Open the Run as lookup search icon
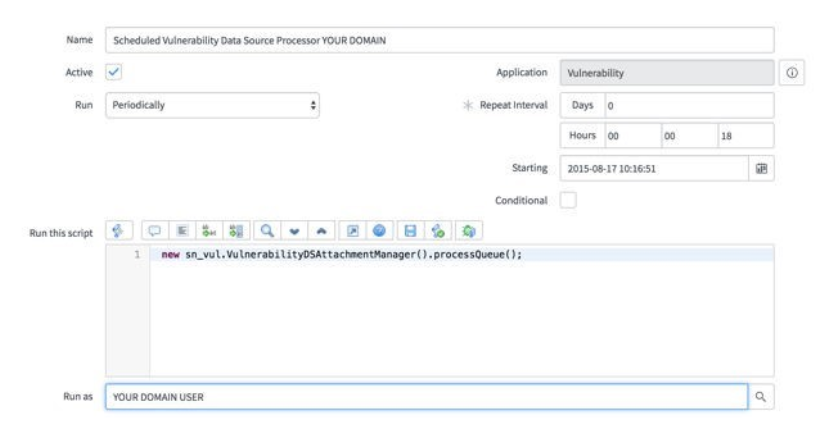The width and height of the screenshot is (821, 443). click(x=761, y=397)
